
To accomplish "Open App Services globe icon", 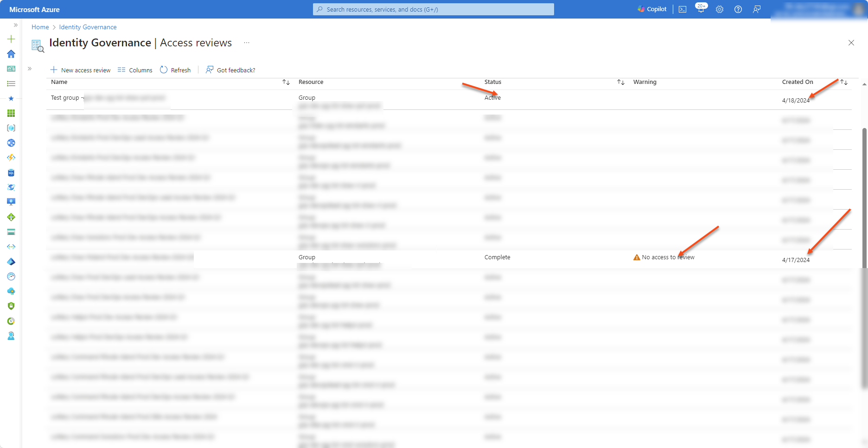I will pyautogui.click(x=11, y=143).
